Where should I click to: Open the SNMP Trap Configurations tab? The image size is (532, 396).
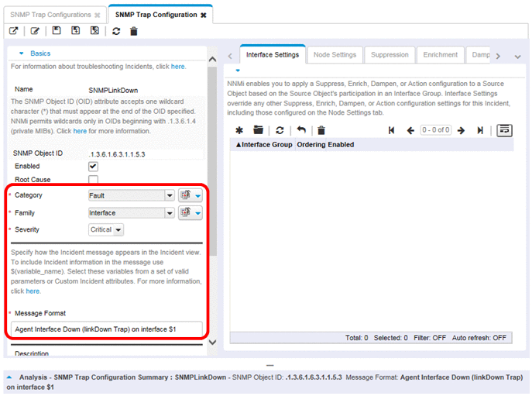[49, 15]
